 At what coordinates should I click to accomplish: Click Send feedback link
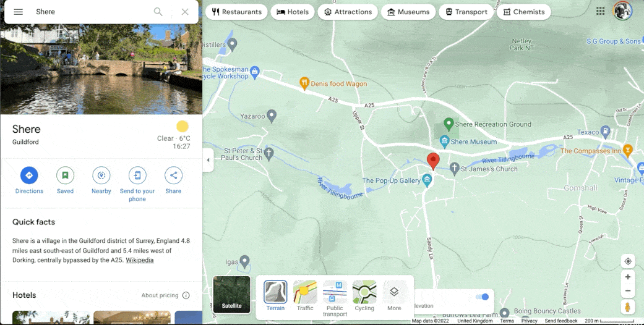click(561, 321)
